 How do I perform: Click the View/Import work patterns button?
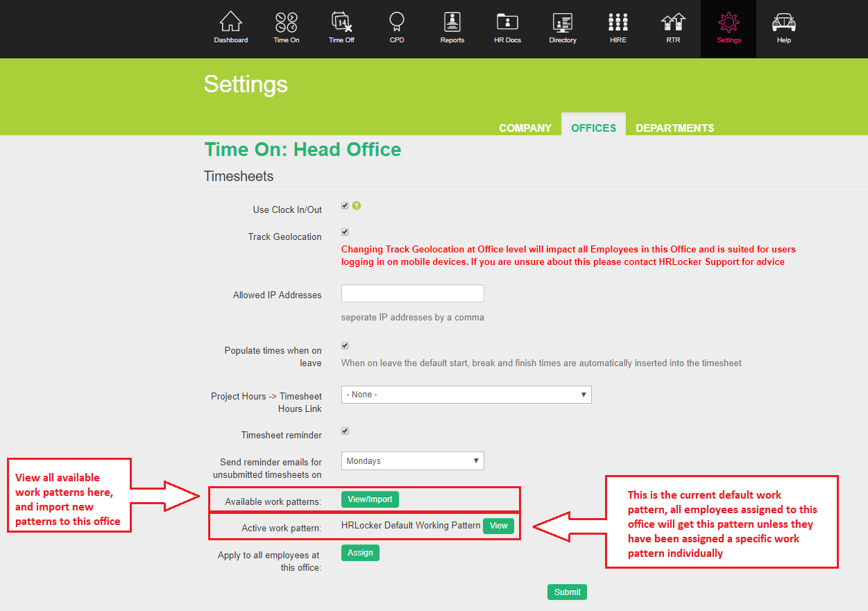point(370,499)
